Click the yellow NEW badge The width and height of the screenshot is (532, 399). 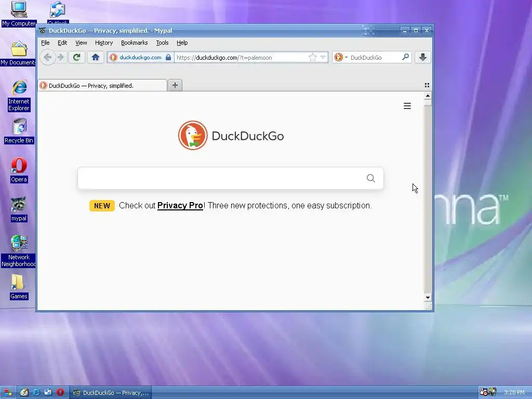click(102, 206)
